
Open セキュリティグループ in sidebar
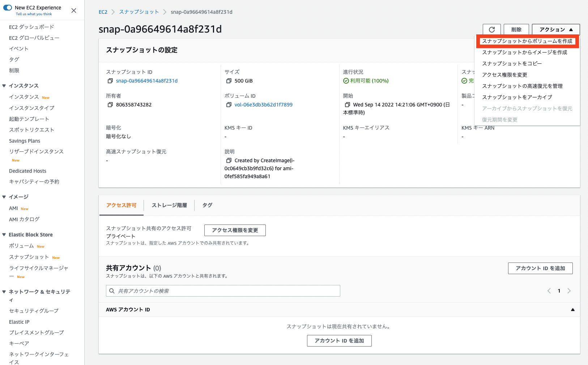point(34,311)
